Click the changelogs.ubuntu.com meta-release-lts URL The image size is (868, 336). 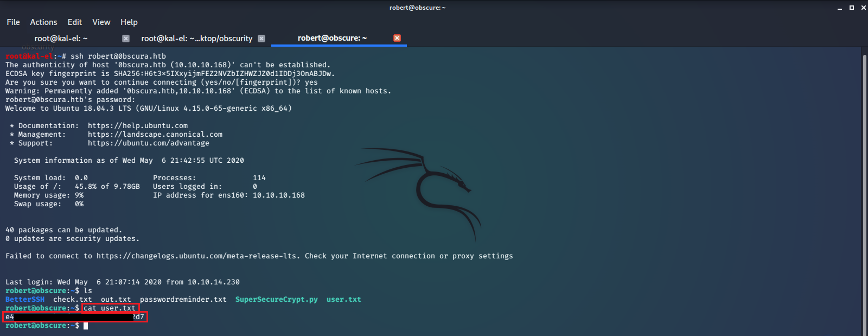196,256
